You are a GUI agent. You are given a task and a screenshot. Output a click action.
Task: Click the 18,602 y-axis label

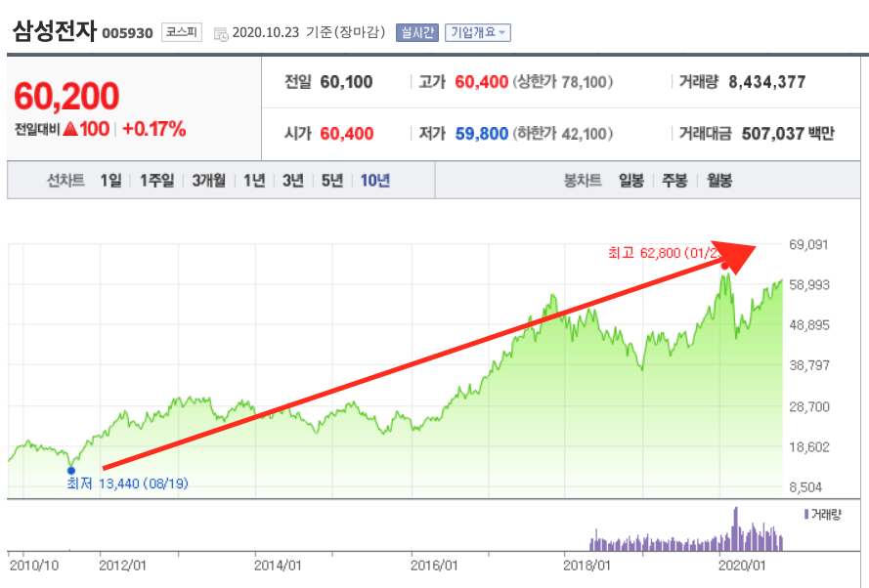point(809,446)
